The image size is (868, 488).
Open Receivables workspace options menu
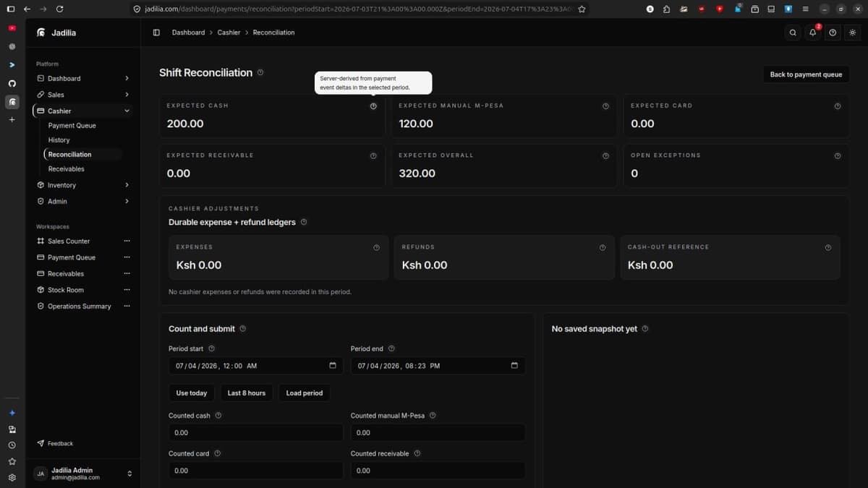[127, 273]
